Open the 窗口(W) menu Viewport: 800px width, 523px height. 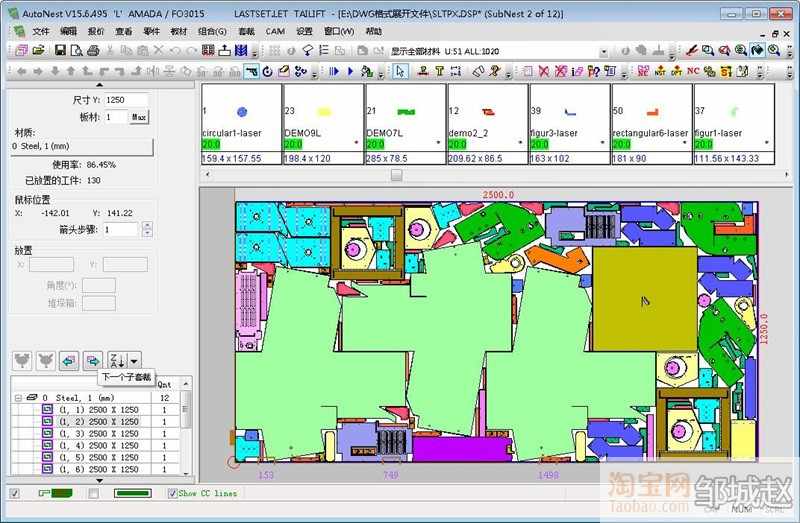click(339, 32)
